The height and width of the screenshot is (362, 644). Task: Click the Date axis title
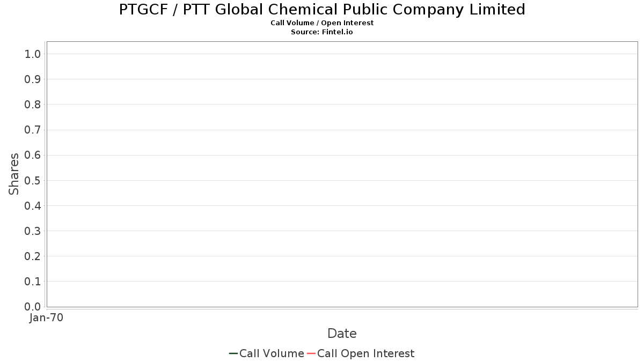point(342,334)
